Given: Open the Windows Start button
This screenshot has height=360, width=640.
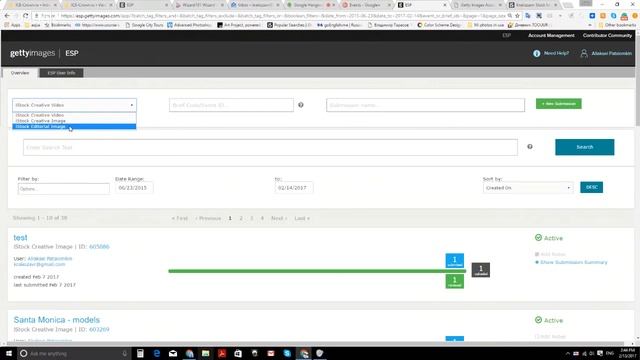Looking at the screenshot, I should 9,353.
